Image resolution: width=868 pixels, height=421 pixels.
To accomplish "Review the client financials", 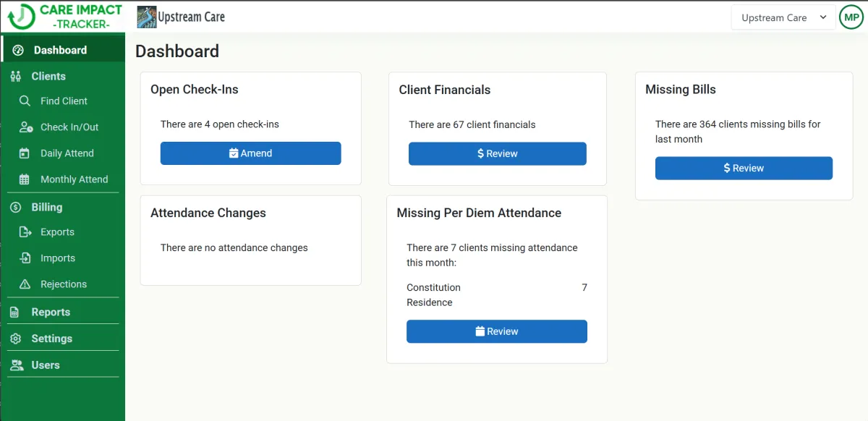I will 497,153.
